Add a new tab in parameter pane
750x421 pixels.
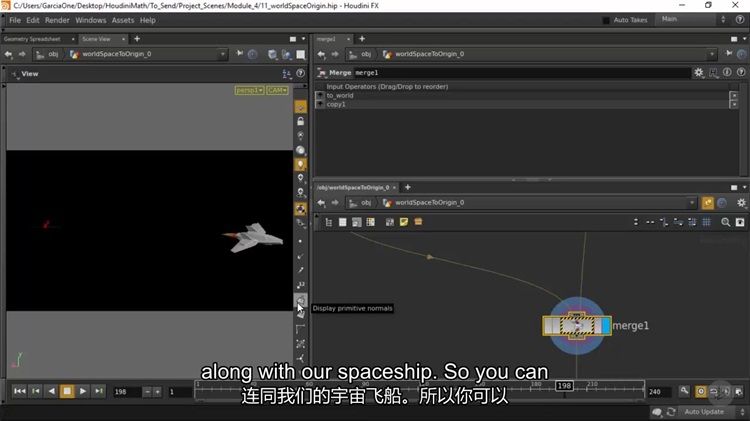tap(362, 39)
